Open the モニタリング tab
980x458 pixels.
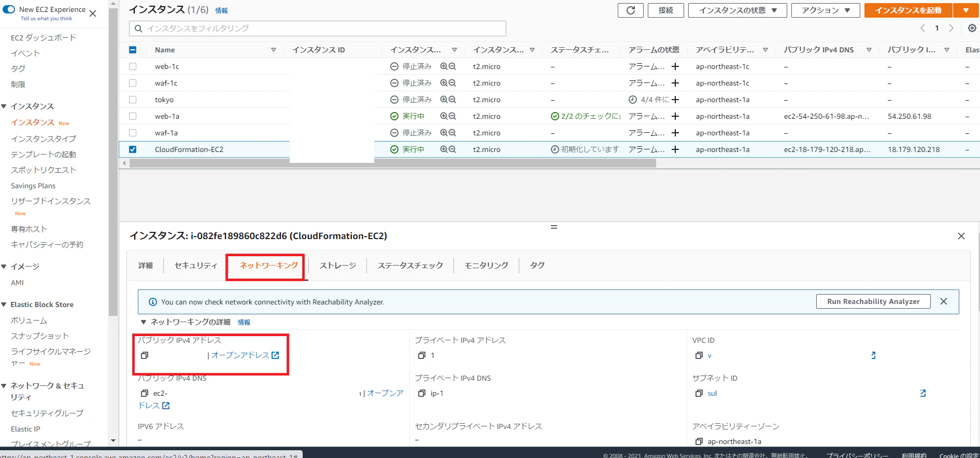(x=486, y=266)
